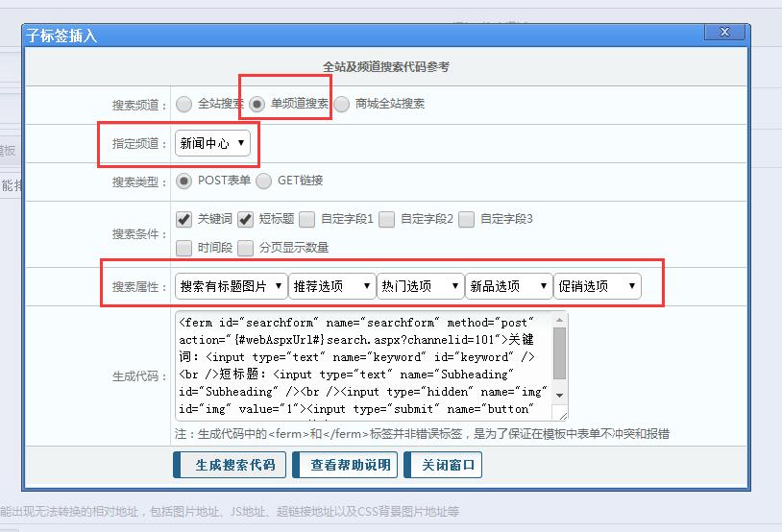This screenshot has width=782, height=532.
Task: Open the 新闻中心 channel dropdown
Action: coord(213,144)
